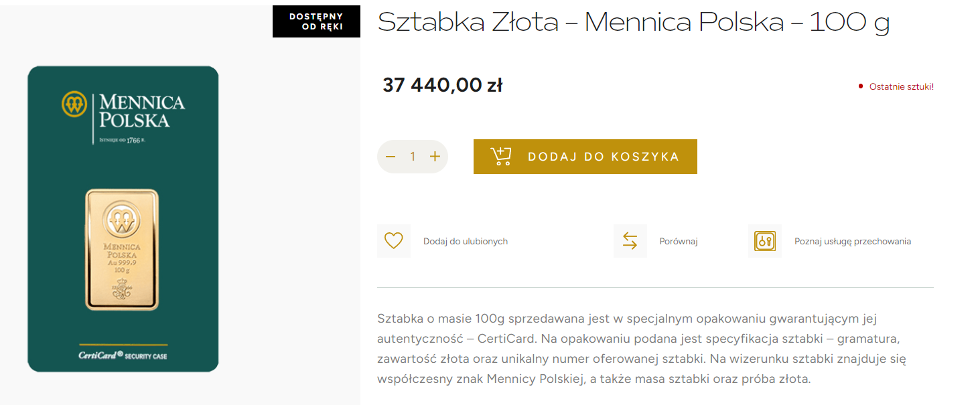
Task: Click the compare arrows icon
Action: 630,241
